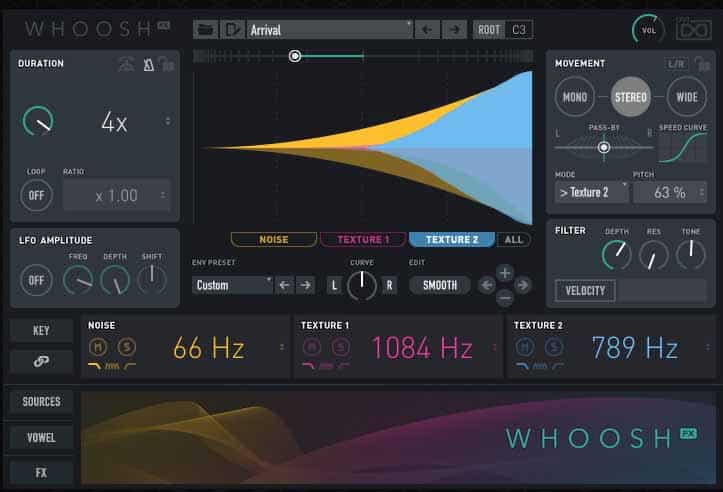Image resolution: width=723 pixels, height=492 pixels.
Task: Toggle the Movement panel lock icon
Action: coord(702,64)
